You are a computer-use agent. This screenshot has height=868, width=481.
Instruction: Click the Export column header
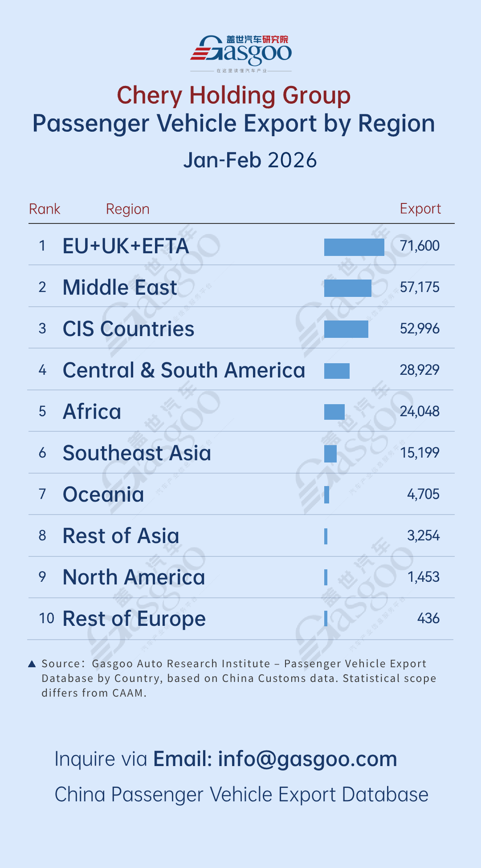tap(420, 209)
